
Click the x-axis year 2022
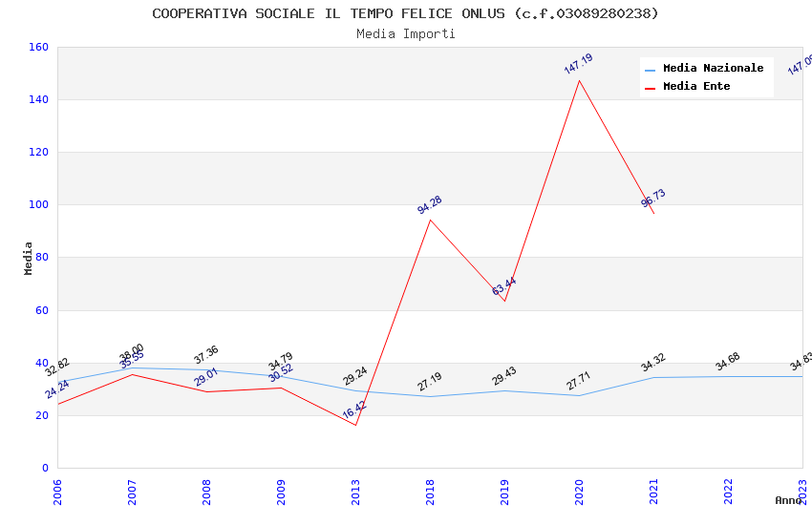coord(728,493)
